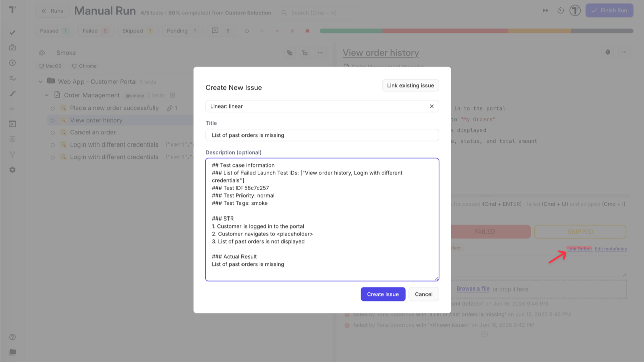The image size is (644, 362).
Task: Open the Tests checkmark icon in sidebar
Action: coord(12,33)
